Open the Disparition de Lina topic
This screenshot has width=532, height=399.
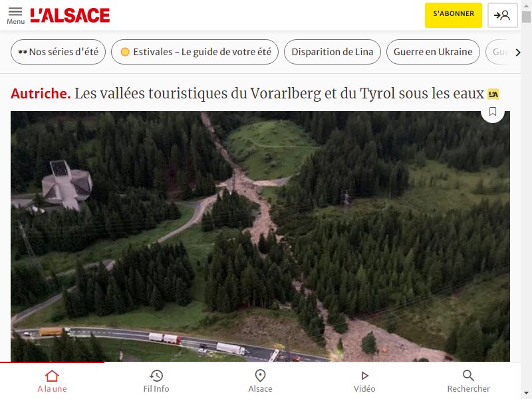pyautogui.click(x=332, y=52)
